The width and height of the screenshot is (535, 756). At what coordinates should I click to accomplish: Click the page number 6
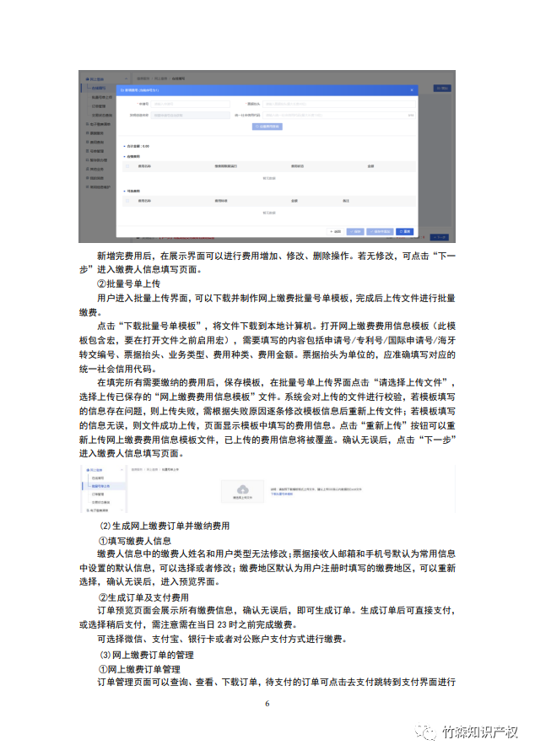(x=267, y=704)
